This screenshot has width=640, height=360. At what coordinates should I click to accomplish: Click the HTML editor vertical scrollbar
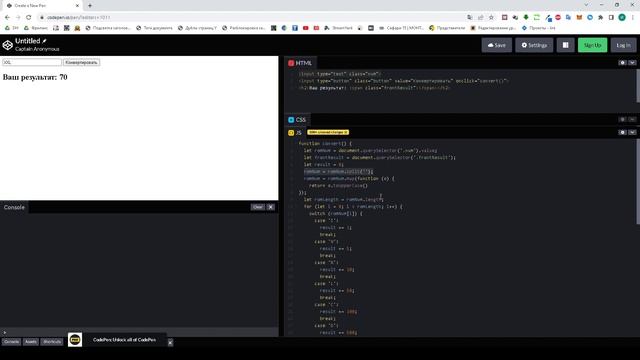[638, 86]
